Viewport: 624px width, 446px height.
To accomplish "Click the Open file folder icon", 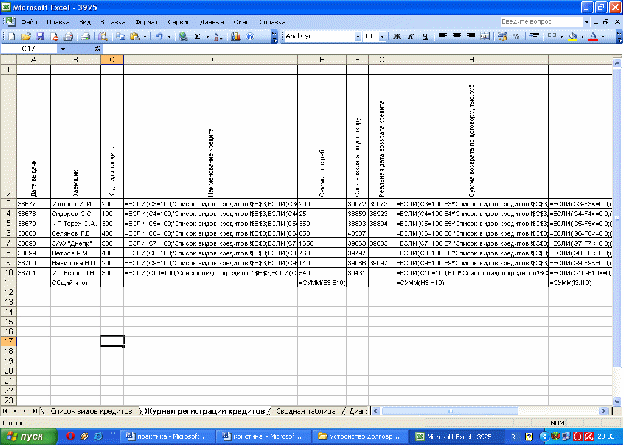I will [x=26, y=36].
